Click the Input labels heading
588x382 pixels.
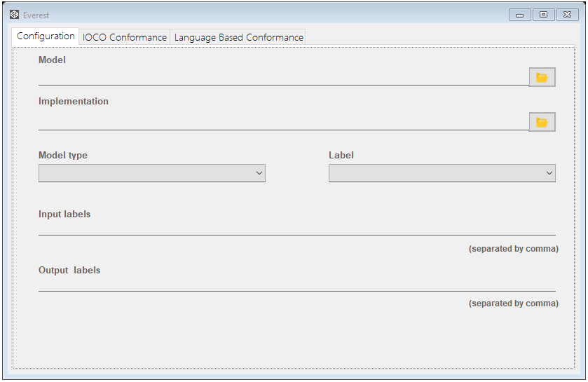click(64, 214)
